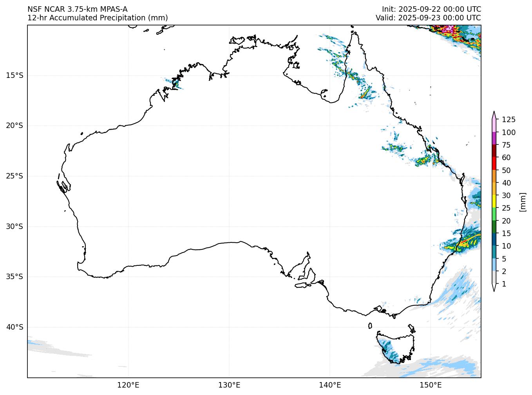
Task: Pick the light blue 2–5 mm colorbar band
Action: click(494, 265)
